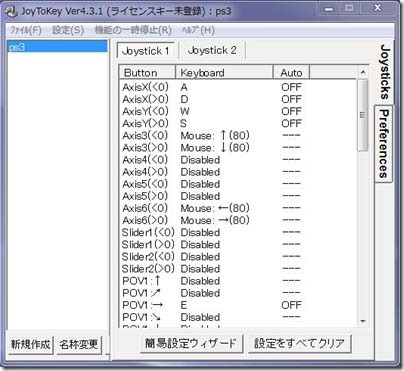Screen dimensions: 404x371
Task: Select the Slider2(>0) row
Action: pyautogui.click(x=239, y=269)
